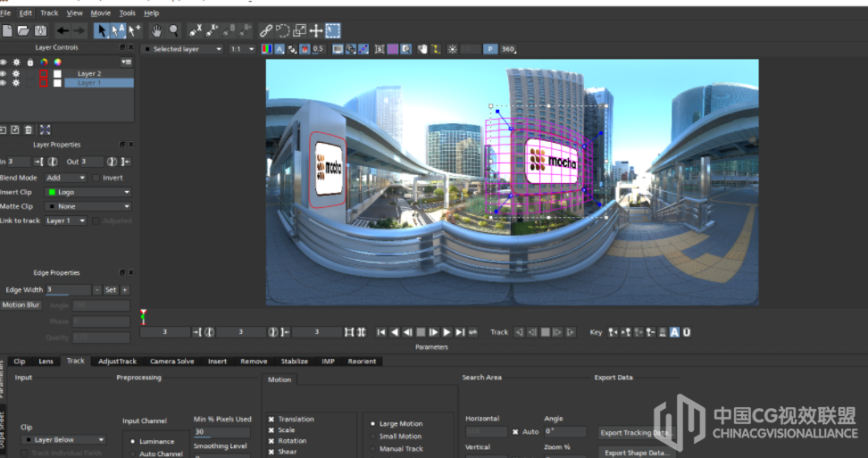
Task: Select the Move cross-arrows tool
Action: click(316, 30)
